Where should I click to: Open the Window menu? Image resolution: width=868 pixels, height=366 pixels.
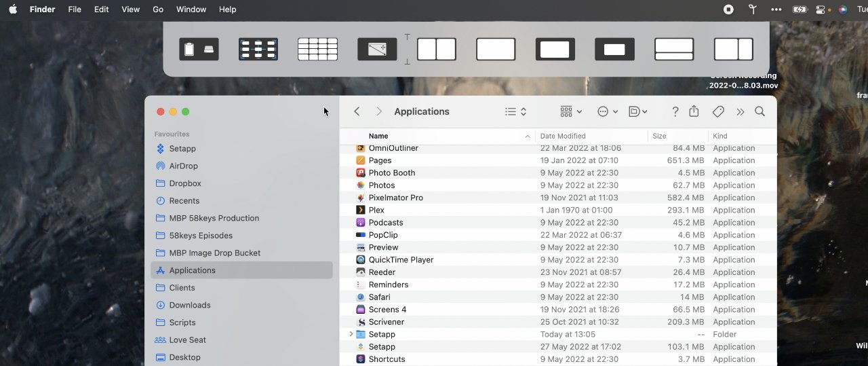coord(191,10)
